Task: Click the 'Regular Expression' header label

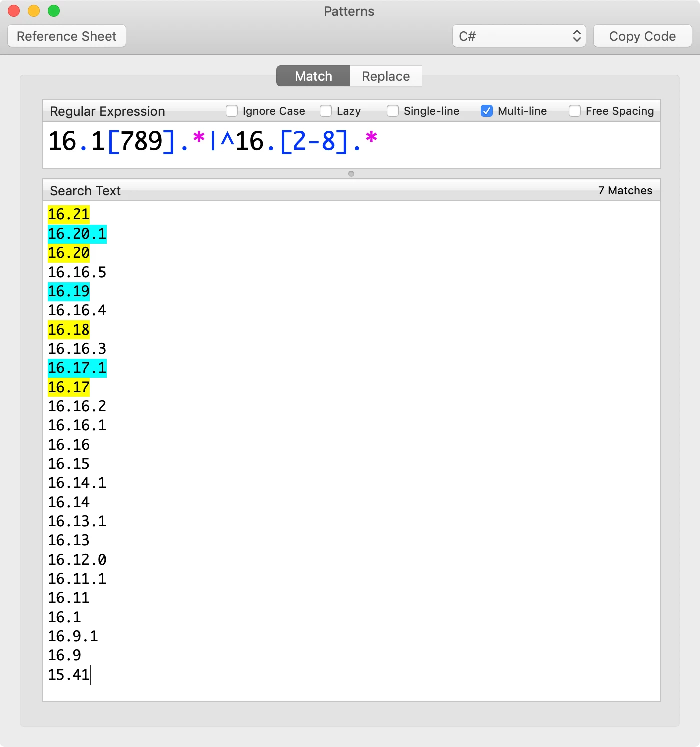Action: [x=107, y=111]
